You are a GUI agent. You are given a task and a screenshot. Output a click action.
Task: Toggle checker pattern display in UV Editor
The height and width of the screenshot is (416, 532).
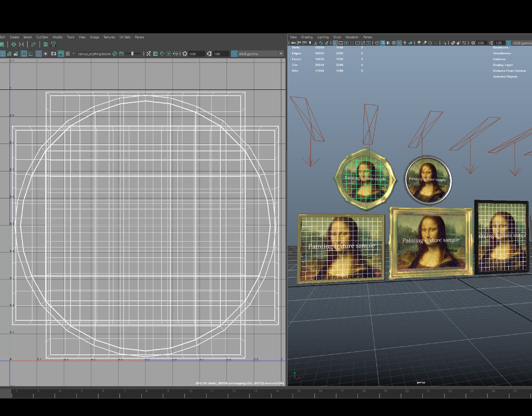click(x=68, y=54)
